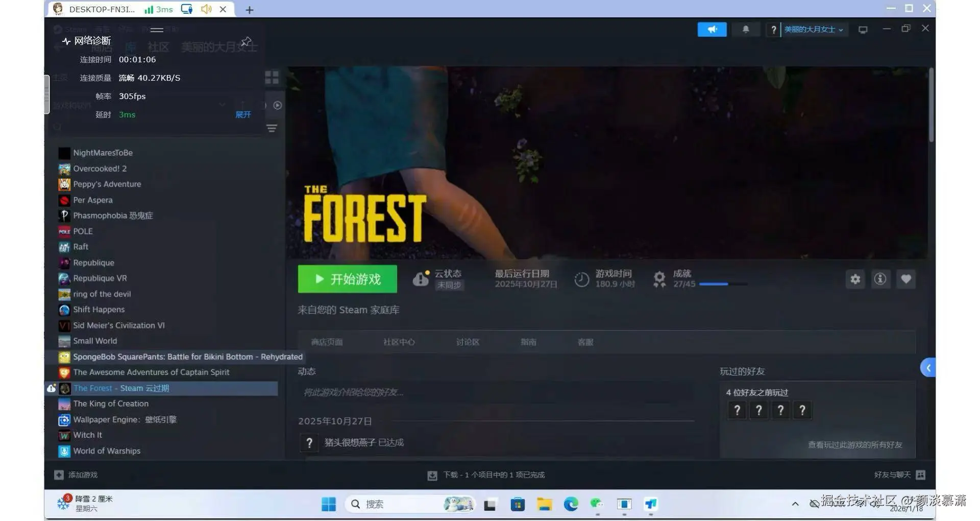980x521 pixels.
Task: Click the cloud status 云状态 icon
Action: coord(421,278)
